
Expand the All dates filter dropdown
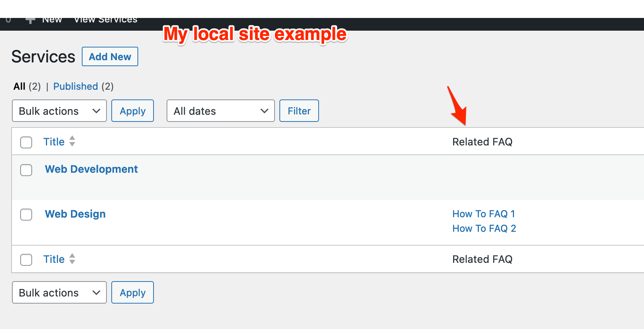pos(220,111)
